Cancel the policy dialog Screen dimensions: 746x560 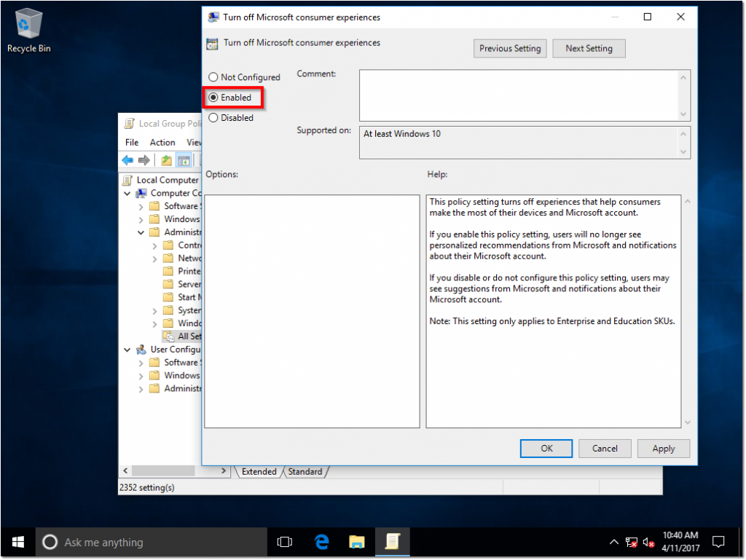605,449
